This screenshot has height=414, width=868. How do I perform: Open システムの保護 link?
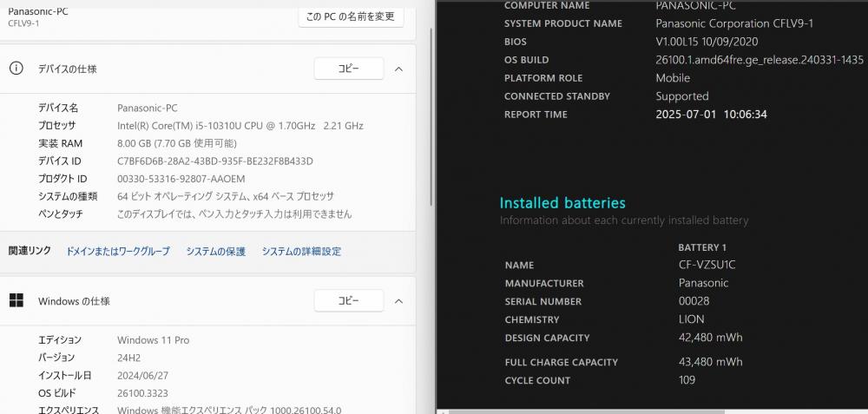tap(215, 252)
